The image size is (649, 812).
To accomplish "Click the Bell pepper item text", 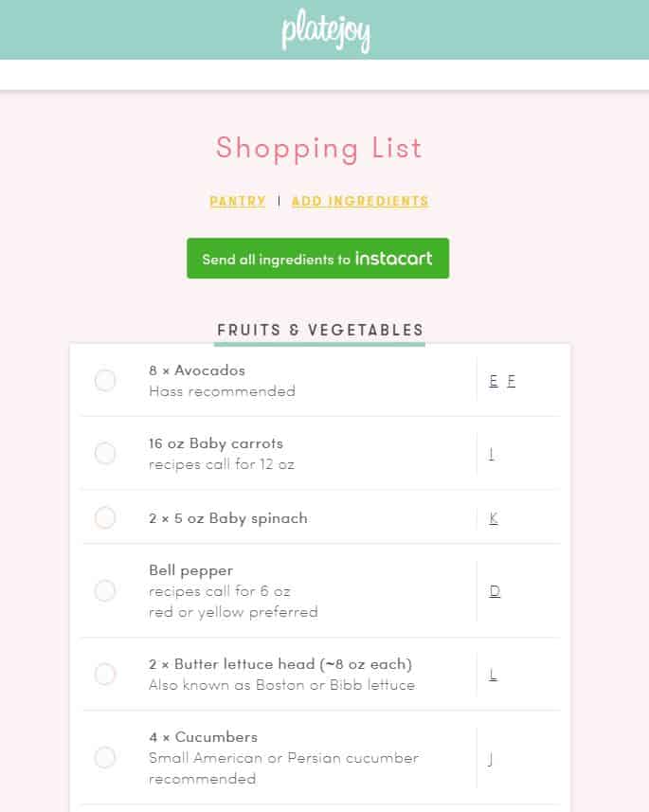I will coord(190,570).
